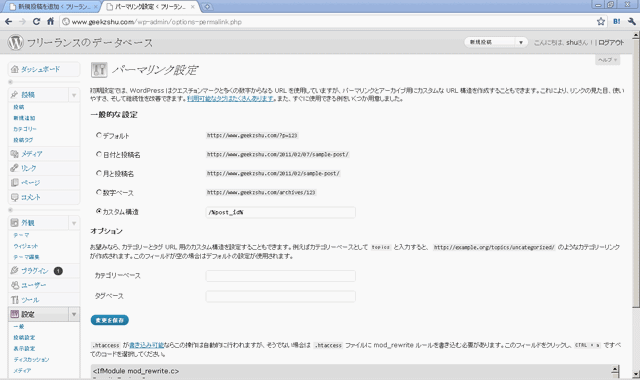
Task: Collapse the Posts (投稿) menu arrow
Action: pyautogui.click(x=74, y=95)
